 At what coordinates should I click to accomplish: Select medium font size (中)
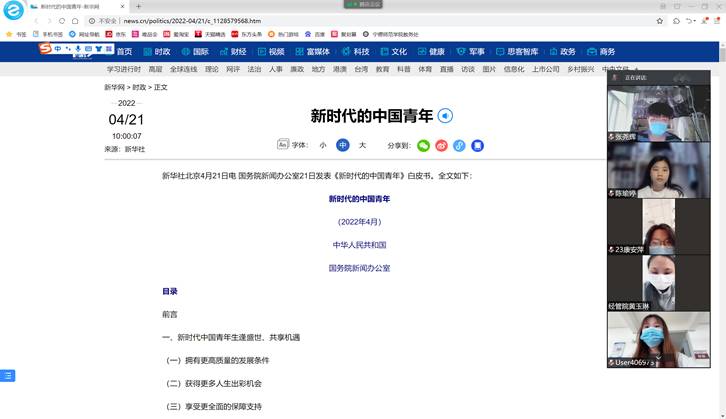click(342, 145)
